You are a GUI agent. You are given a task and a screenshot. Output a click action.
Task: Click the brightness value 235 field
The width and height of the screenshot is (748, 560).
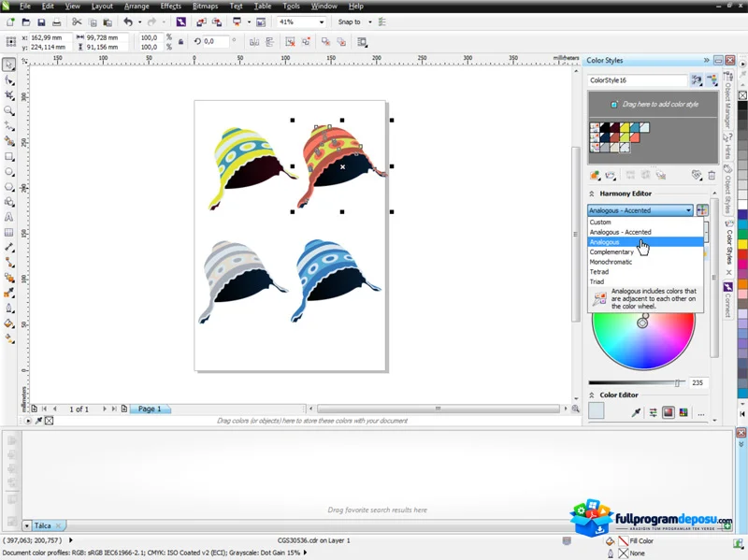click(x=698, y=382)
